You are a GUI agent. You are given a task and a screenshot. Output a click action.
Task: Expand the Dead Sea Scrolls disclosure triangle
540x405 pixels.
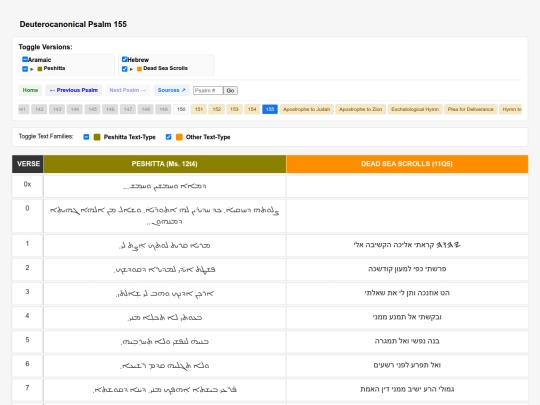point(131,69)
